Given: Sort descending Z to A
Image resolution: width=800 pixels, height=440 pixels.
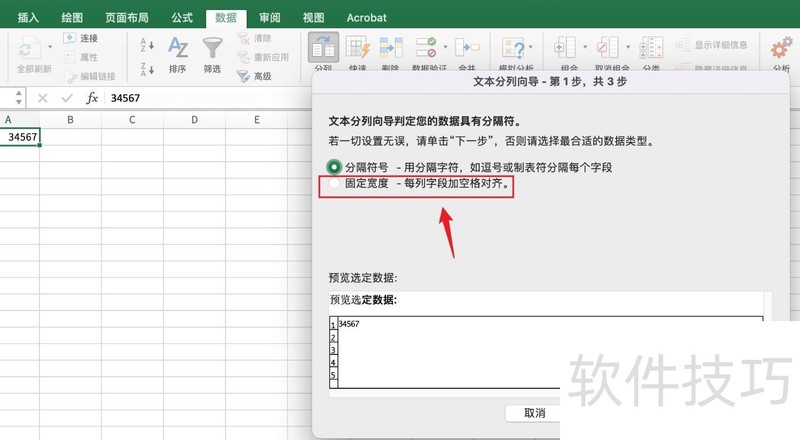Looking at the screenshot, I should click(147, 70).
